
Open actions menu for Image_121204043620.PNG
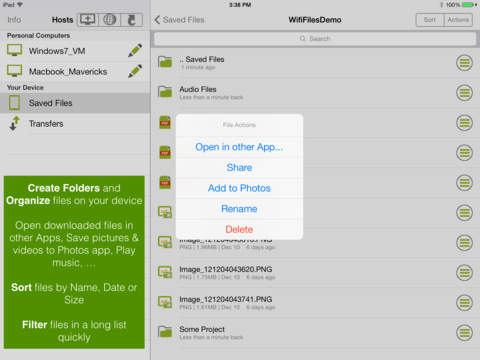pos(464,273)
